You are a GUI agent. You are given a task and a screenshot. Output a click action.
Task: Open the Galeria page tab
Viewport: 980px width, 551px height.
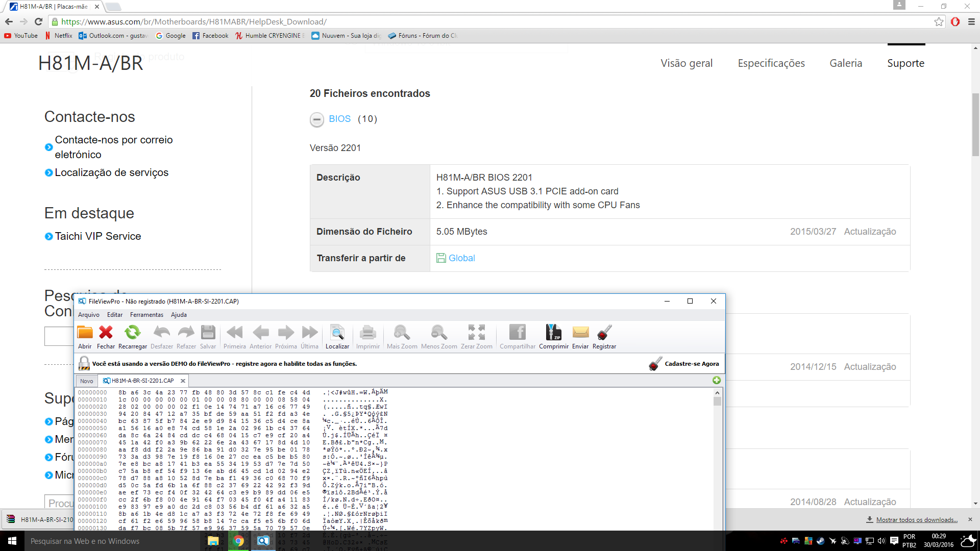[846, 63]
